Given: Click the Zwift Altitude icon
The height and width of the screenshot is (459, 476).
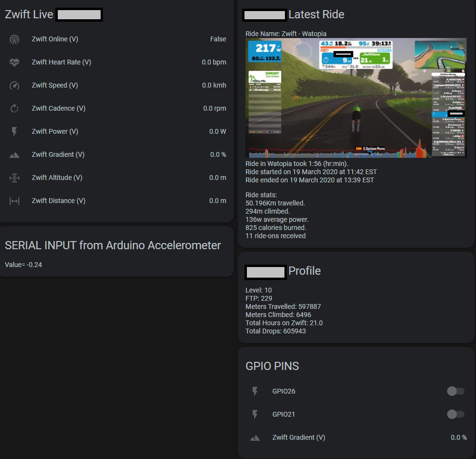Looking at the screenshot, I should point(14,178).
